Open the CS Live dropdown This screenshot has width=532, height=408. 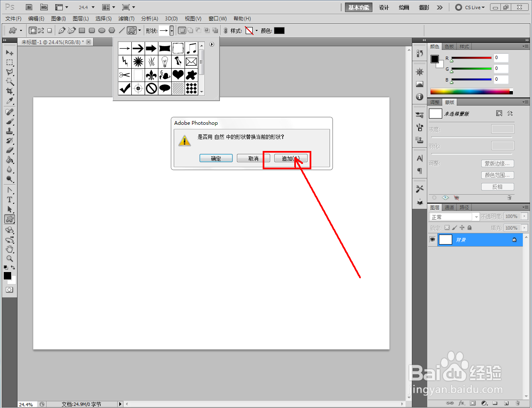[x=470, y=7]
